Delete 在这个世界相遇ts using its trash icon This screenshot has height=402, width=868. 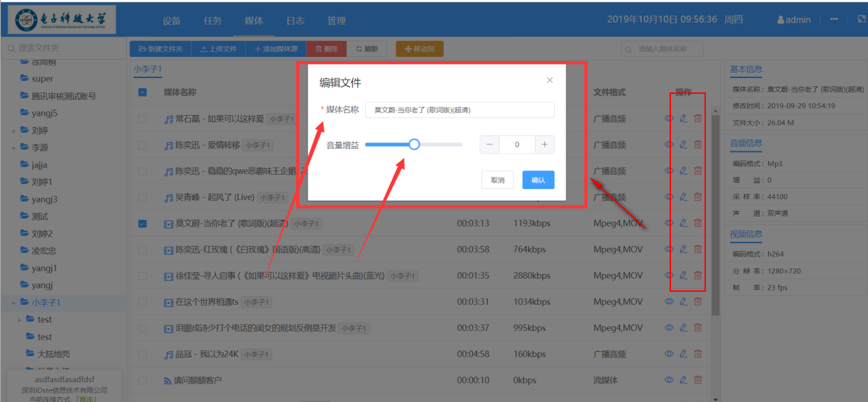698,302
